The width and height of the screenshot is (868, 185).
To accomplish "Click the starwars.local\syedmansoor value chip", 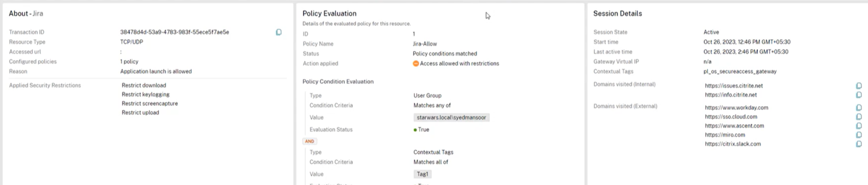I will click(x=451, y=117).
